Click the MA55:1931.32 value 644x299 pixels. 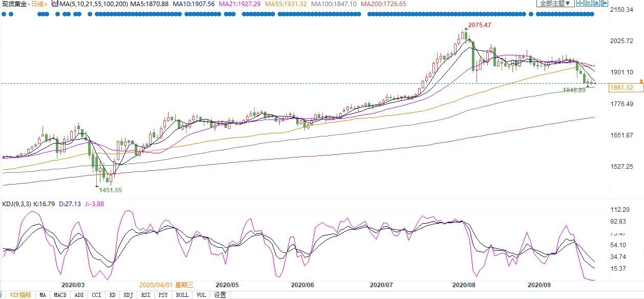coord(285,4)
